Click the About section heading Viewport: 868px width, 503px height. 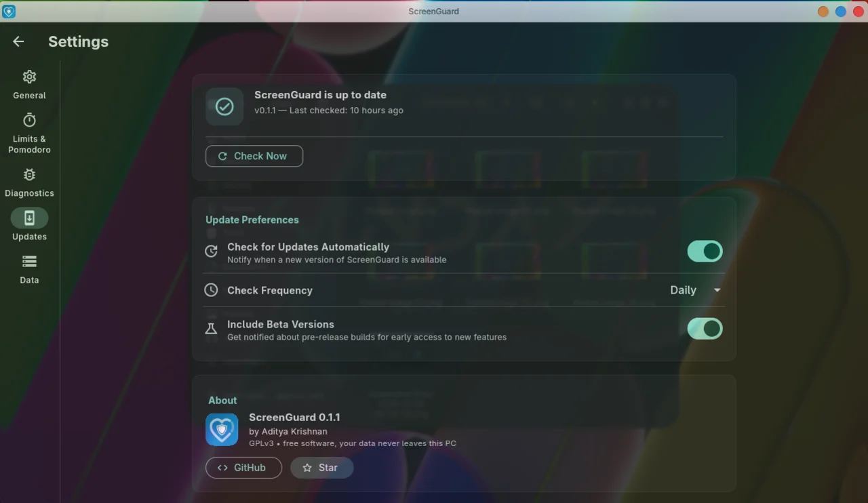[x=222, y=401]
